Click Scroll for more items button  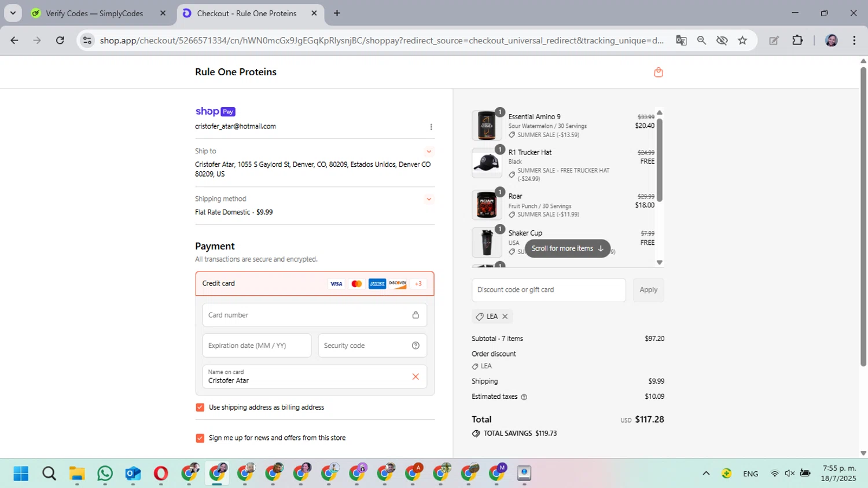[567, 248]
